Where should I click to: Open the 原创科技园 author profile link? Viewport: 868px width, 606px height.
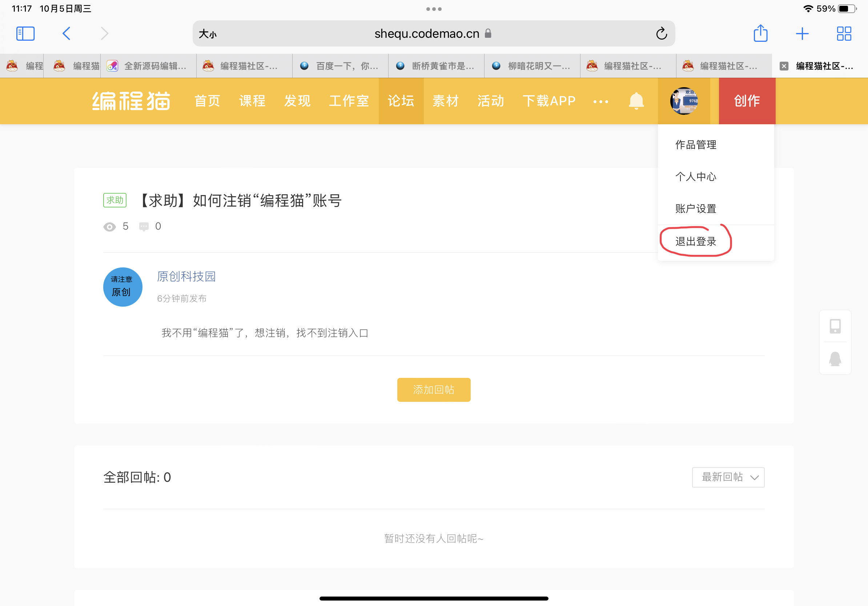pyautogui.click(x=186, y=276)
